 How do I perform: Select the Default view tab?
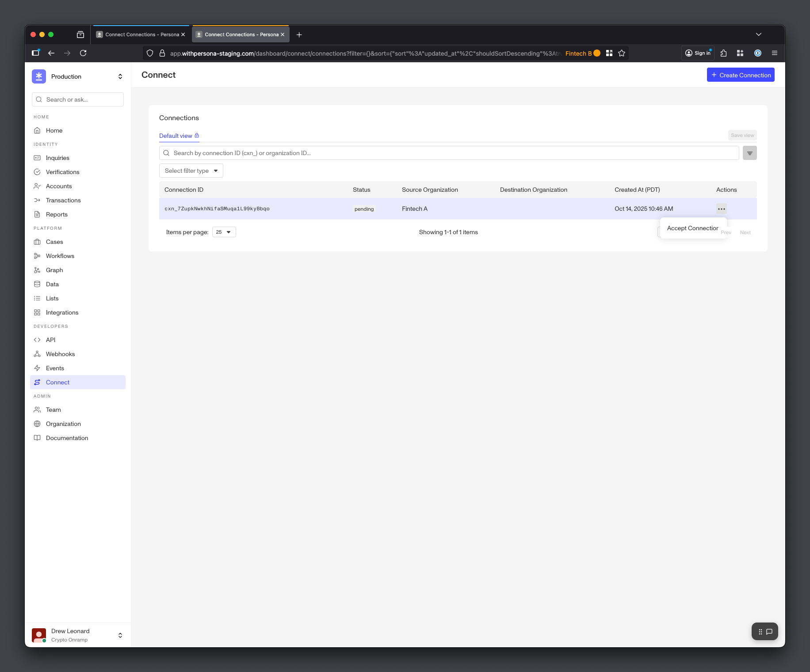tap(176, 136)
